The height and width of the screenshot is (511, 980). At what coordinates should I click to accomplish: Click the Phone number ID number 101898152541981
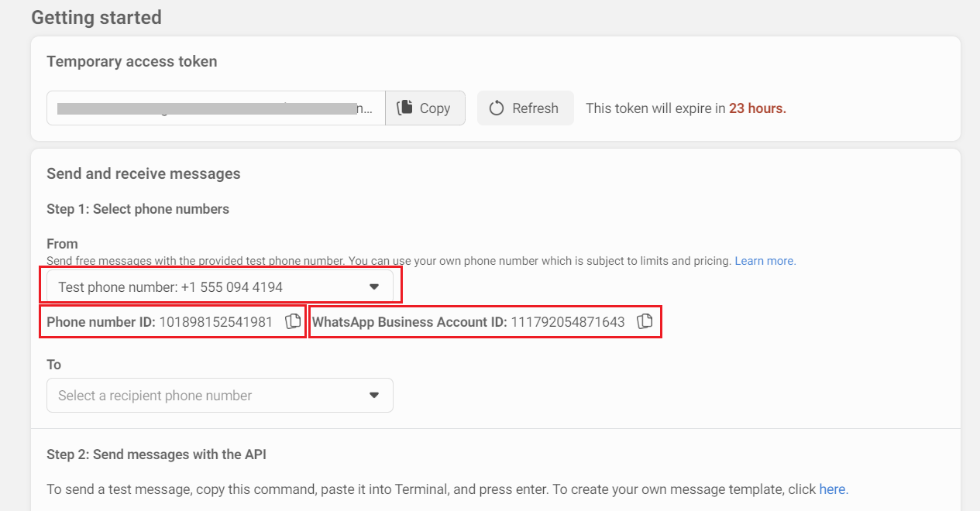click(215, 322)
